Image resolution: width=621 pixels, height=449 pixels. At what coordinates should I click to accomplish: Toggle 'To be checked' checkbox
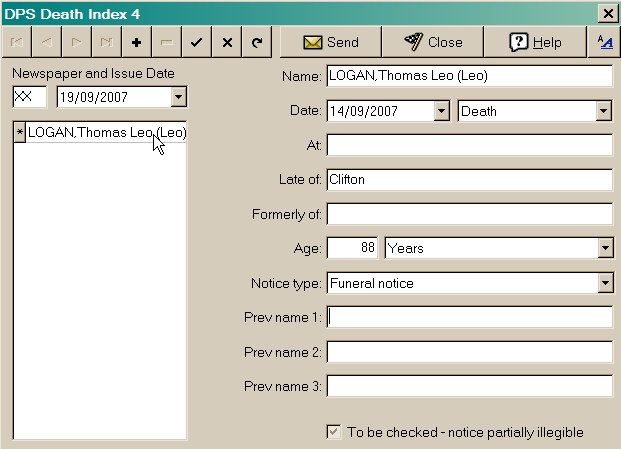tap(334, 432)
